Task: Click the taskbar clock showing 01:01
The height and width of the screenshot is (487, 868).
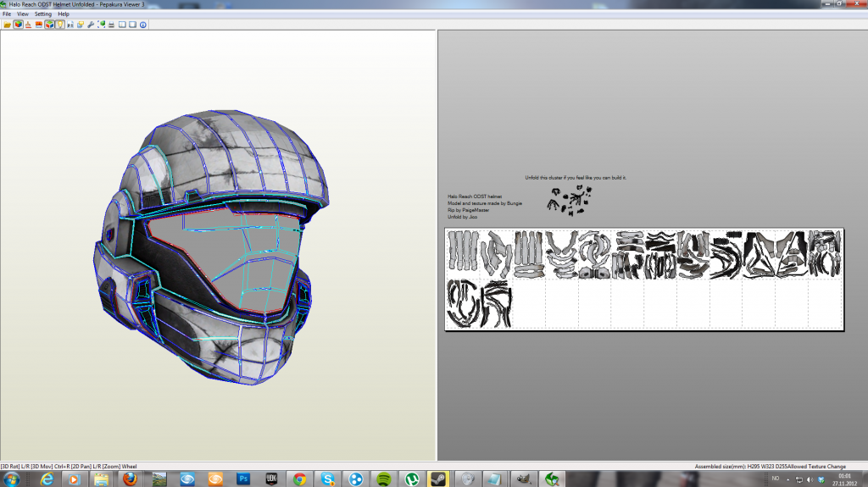Action: point(845,479)
